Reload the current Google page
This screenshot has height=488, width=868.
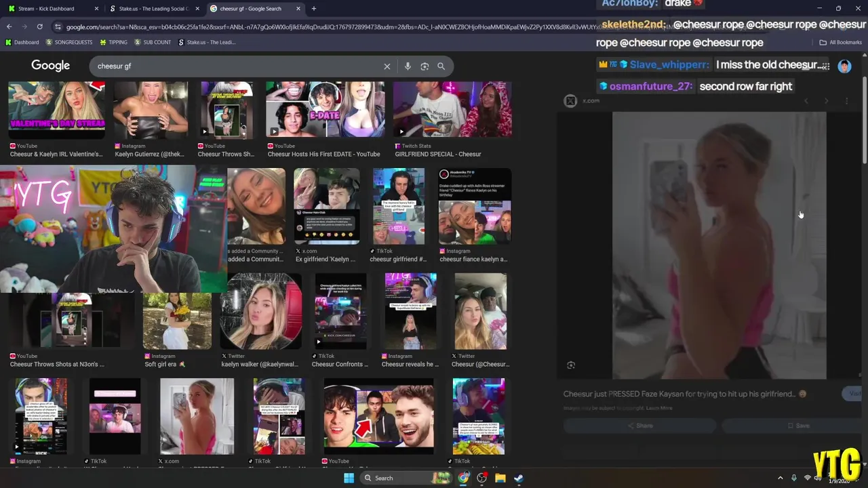point(39,26)
